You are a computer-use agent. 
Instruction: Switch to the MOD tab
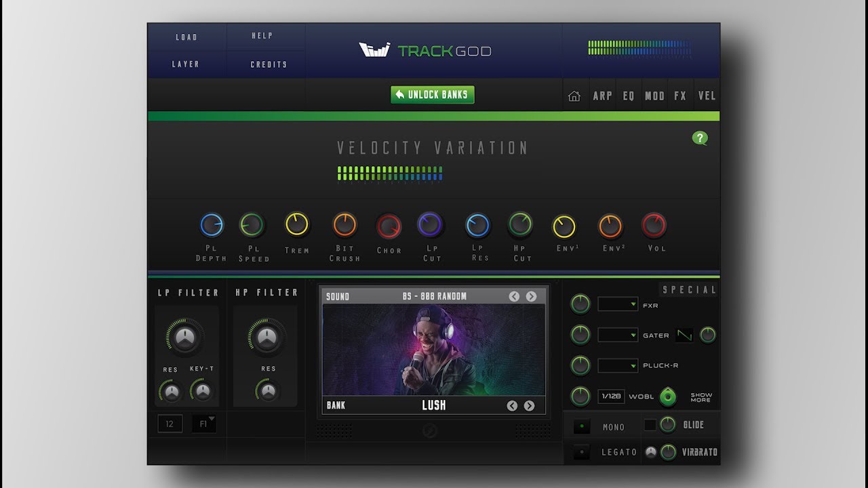point(654,96)
